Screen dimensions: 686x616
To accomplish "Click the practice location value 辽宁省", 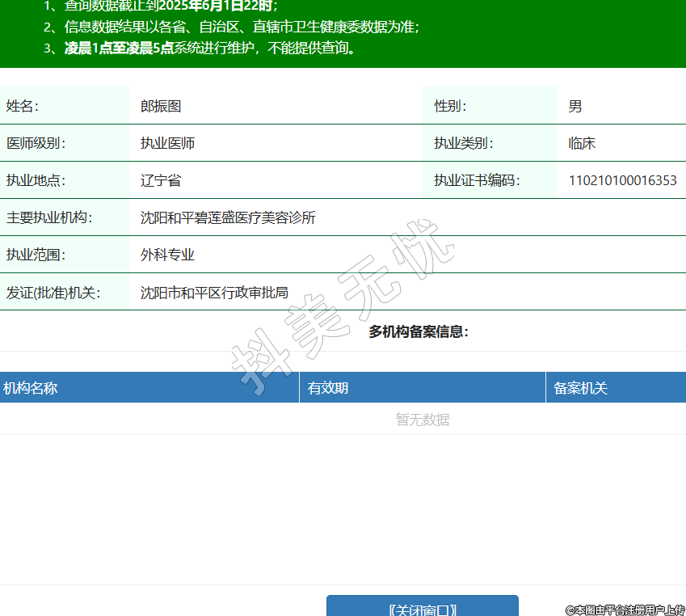I will [161, 180].
